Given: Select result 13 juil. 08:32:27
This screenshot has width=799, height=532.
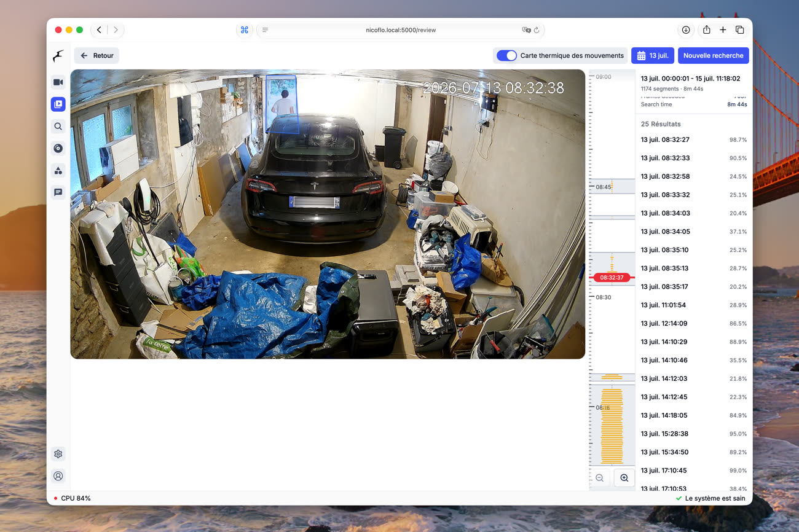Looking at the screenshot, I should tap(693, 139).
